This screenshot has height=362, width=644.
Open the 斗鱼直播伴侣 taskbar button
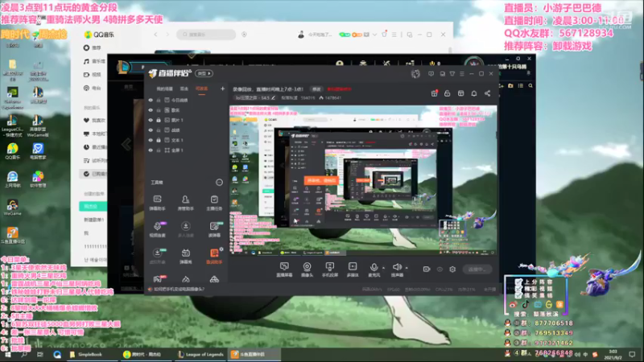pyautogui.click(x=253, y=354)
